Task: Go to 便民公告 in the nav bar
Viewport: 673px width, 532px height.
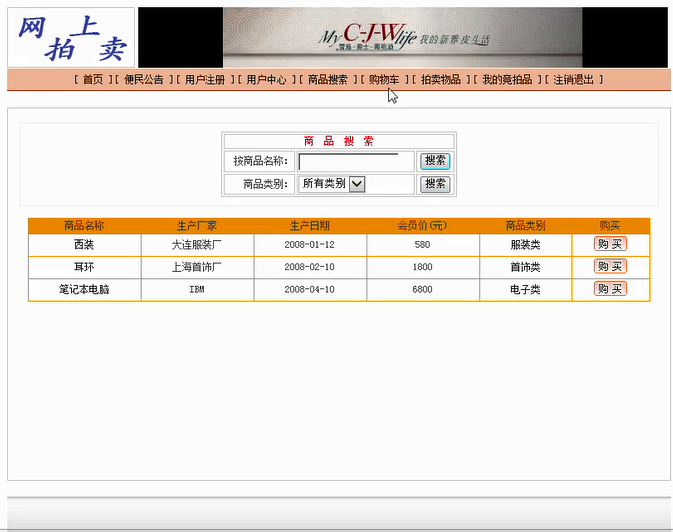Action: point(144,79)
